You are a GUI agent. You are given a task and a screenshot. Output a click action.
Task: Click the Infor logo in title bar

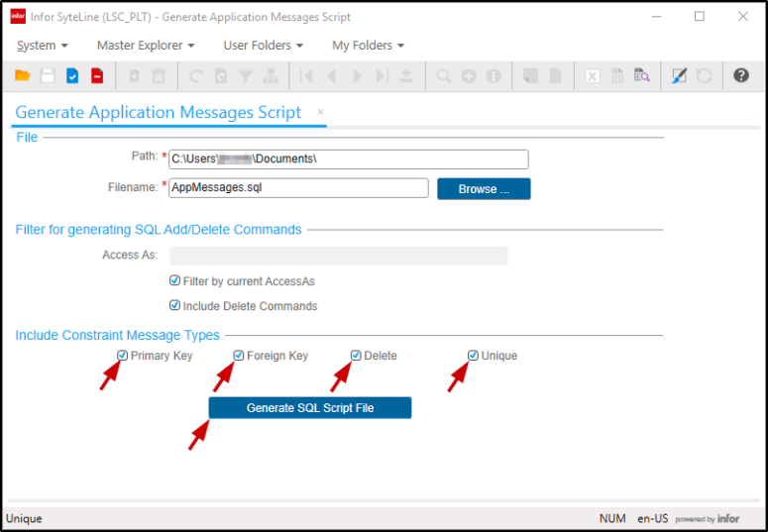click(18, 17)
